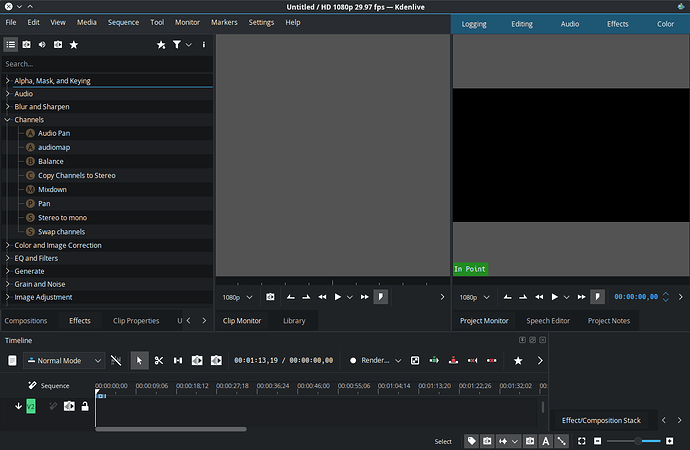
Task: Collapse the Channels effects category
Action: click(x=8, y=119)
